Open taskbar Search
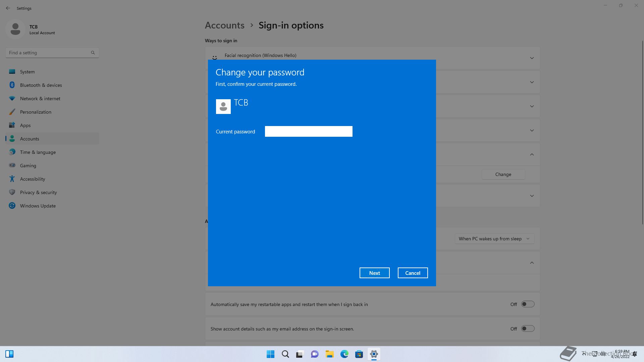The image size is (644, 362). pos(285,354)
